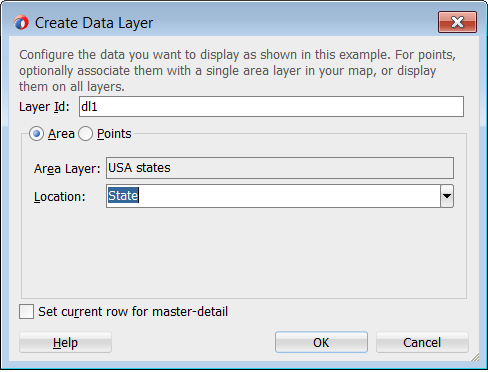Click the JDeveloper icon in title bar
This screenshot has height=372, width=488.
click(x=21, y=23)
